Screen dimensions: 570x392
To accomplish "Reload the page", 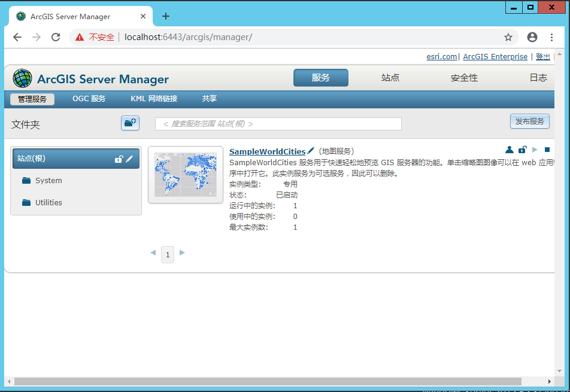I will (56, 37).
